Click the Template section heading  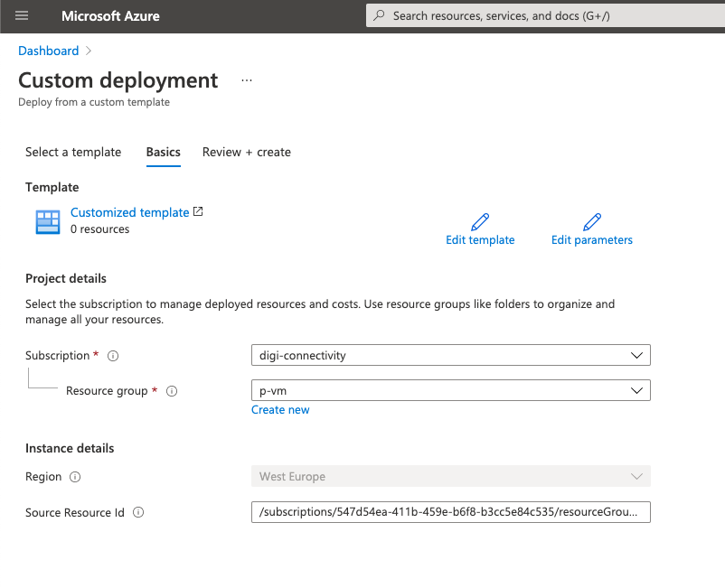52,187
